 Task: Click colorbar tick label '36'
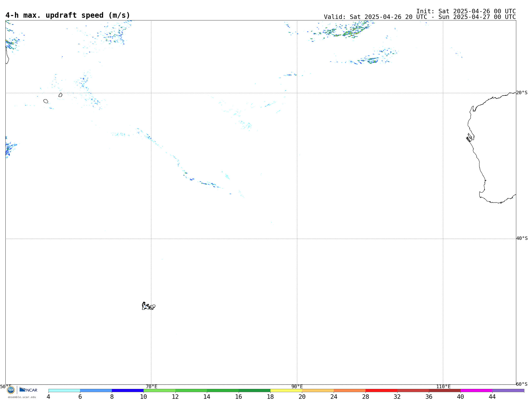click(x=429, y=397)
